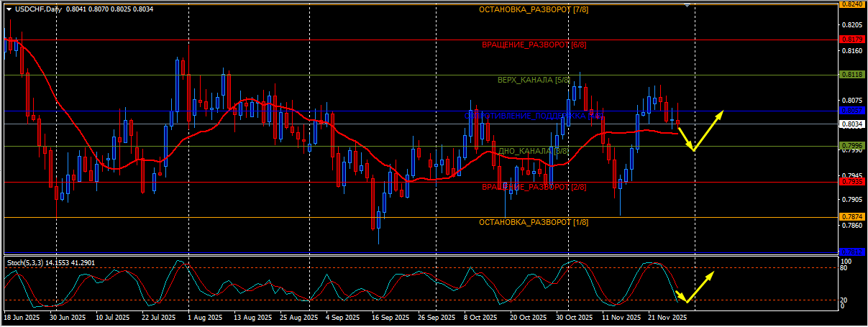Click the 26 Sep 2025 date label
The height and width of the screenshot is (327, 868).
click(x=435, y=317)
